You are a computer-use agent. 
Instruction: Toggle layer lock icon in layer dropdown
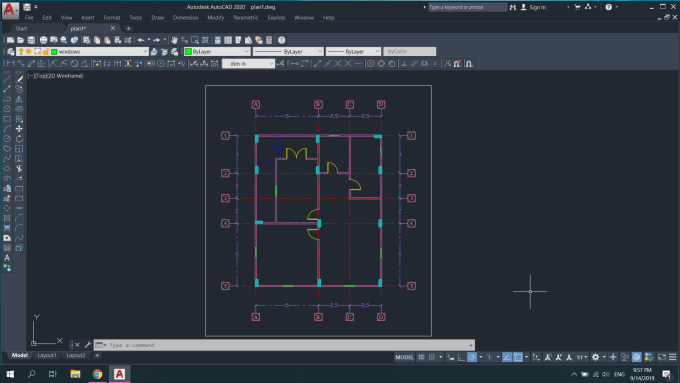pyautogui.click(x=46, y=52)
